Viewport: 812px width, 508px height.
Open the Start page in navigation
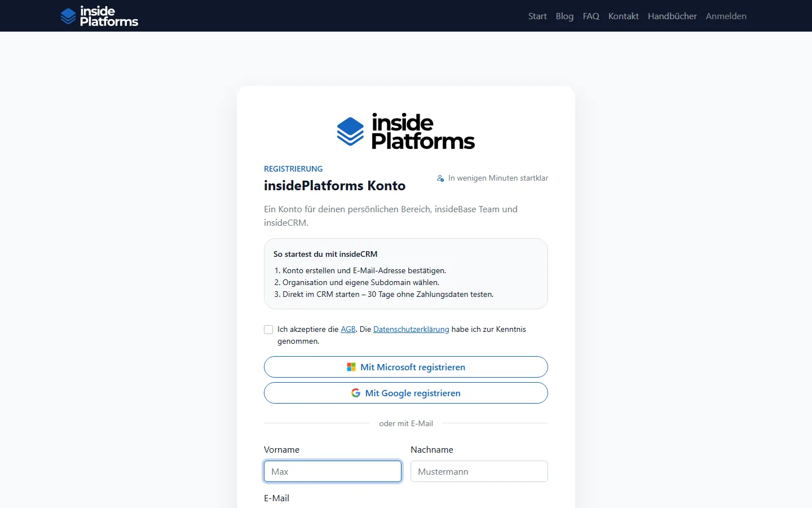coord(537,16)
